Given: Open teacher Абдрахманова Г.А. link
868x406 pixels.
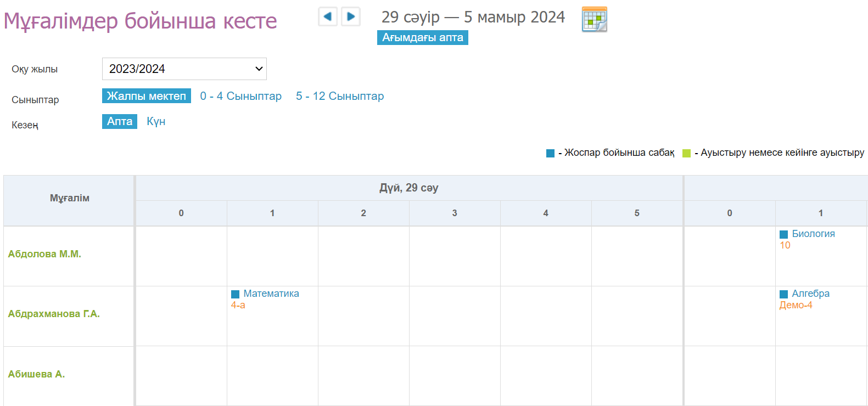Looking at the screenshot, I should tap(54, 314).
